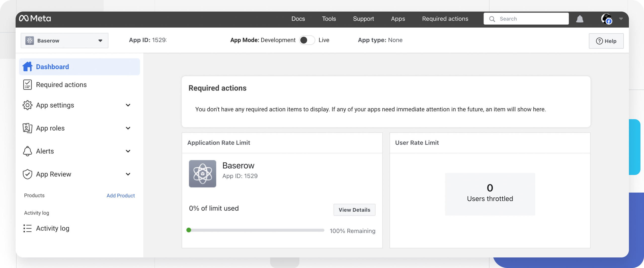This screenshot has height=268, width=644.
Task: Go to Required actions in top navigation
Action: point(445,19)
